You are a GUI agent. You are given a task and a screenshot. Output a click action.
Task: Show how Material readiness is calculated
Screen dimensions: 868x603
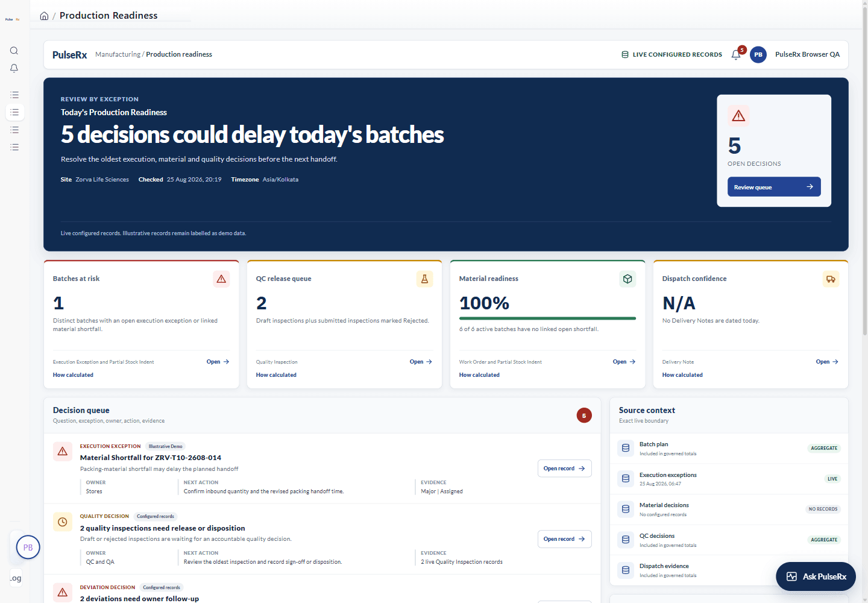(479, 375)
